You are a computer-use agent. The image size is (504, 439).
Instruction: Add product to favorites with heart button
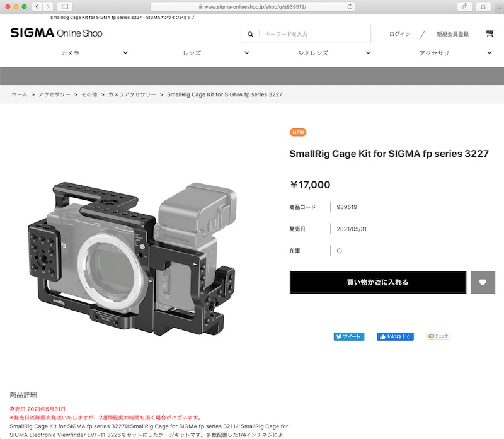pyautogui.click(x=482, y=282)
